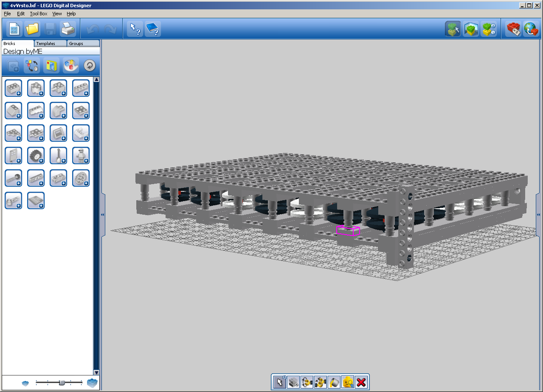Expand the road baseplate category
The image size is (543, 392).
click(36, 201)
